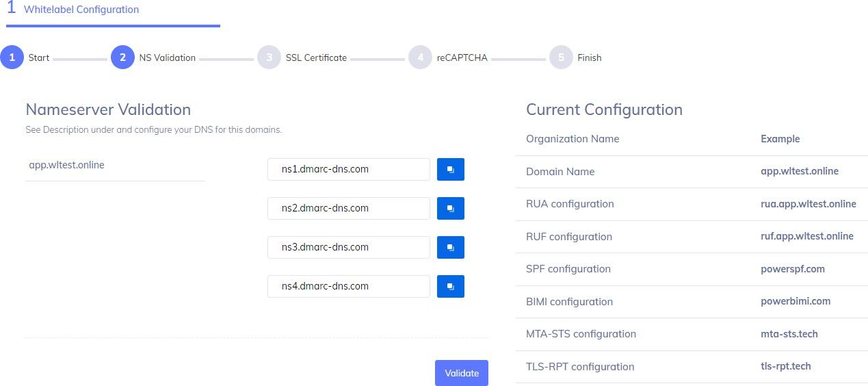Select the SSL Certificate step label

(316, 57)
